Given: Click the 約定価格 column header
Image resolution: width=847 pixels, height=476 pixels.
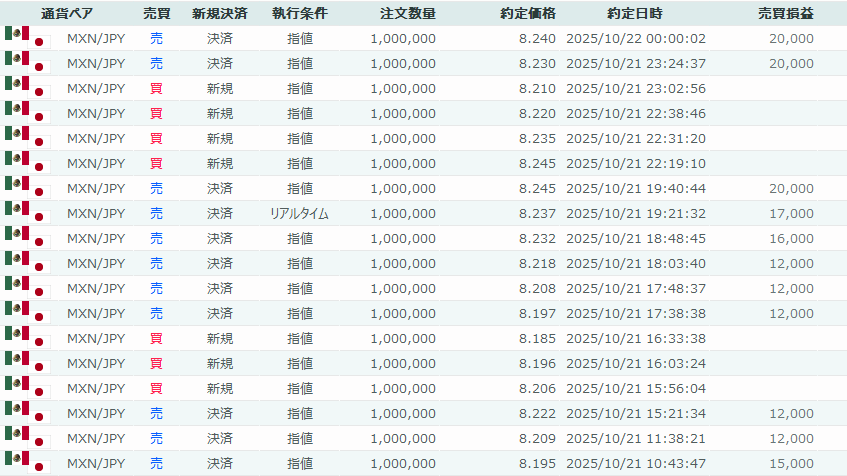Looking at the screenshot, I should [528, 14].
